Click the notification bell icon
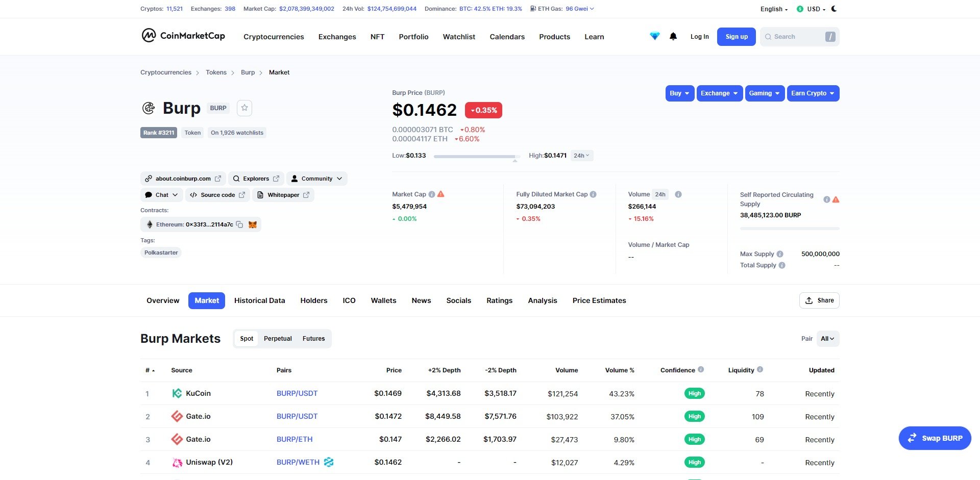The image size is (980, 480). coord(673,36)
